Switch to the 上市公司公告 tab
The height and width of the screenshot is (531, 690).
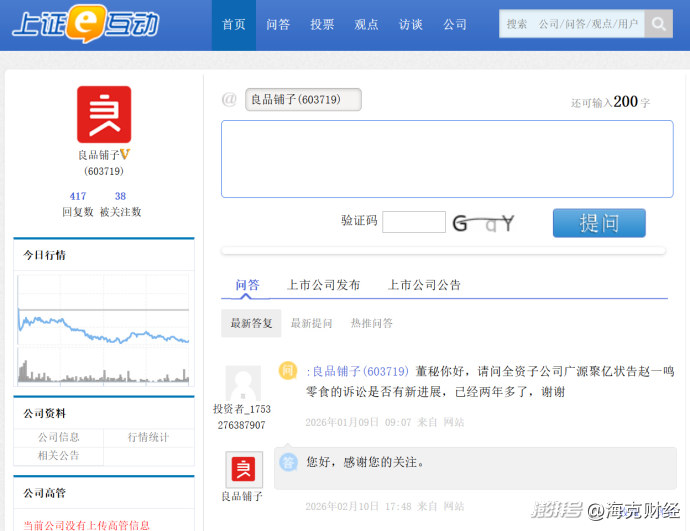coord(425,285)
